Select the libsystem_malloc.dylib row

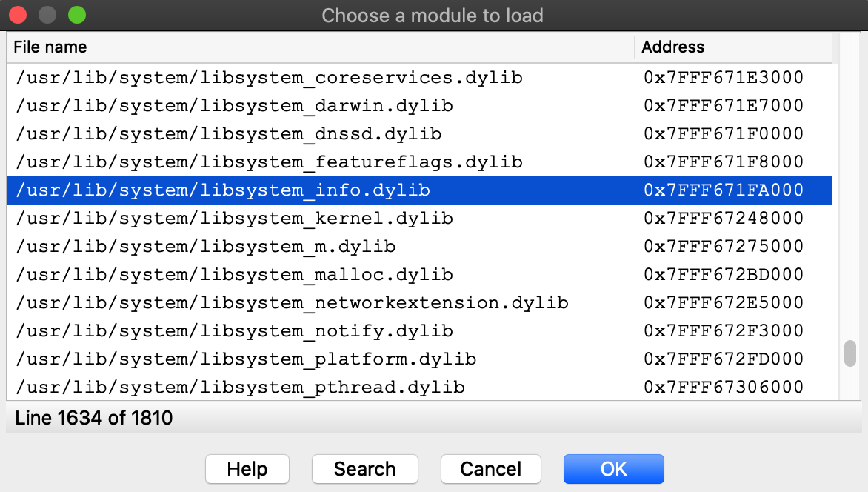(234, 275)
